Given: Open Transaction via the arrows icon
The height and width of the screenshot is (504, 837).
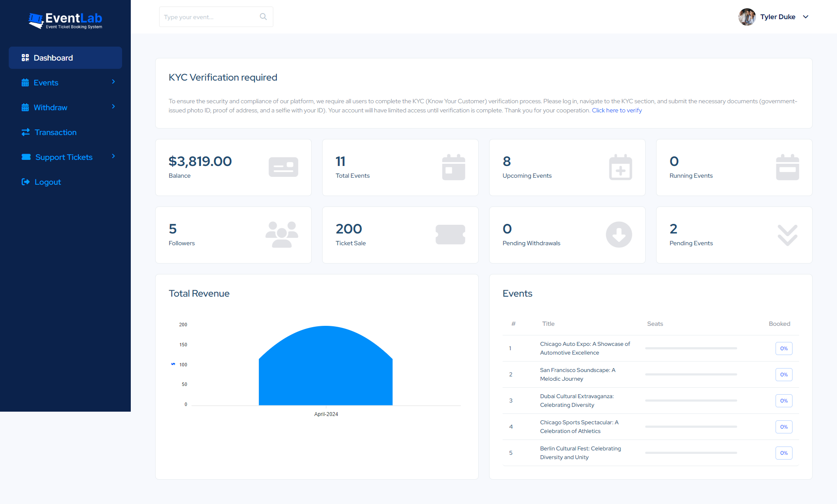Looking at the screenshot, I should [25, 132].
